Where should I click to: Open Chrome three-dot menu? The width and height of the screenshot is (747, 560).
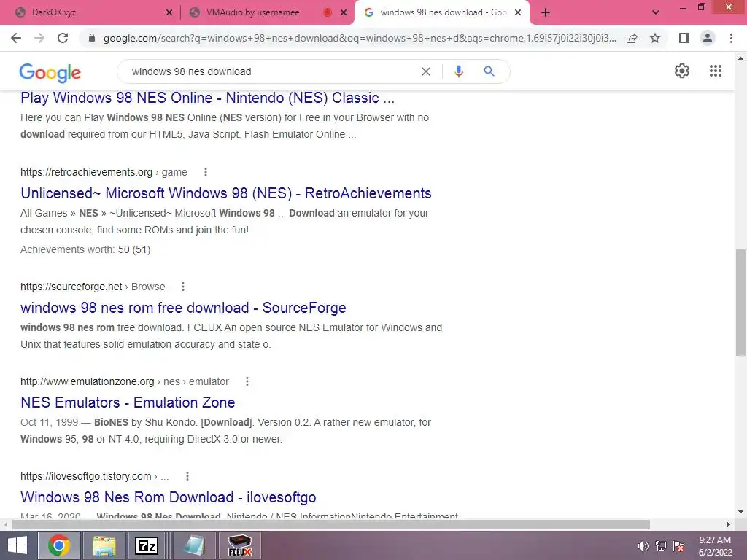(x=731, y=38)
